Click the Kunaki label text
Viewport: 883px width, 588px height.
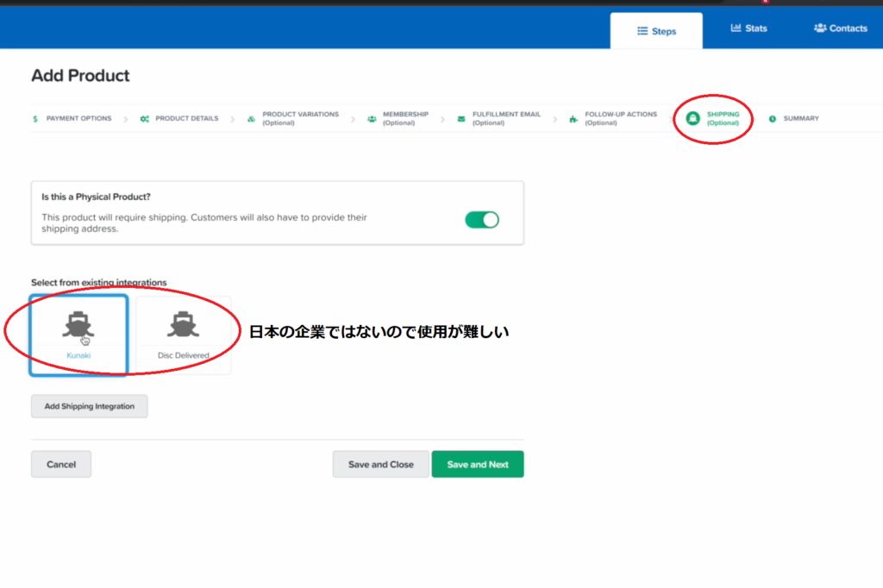click(78, 355)
